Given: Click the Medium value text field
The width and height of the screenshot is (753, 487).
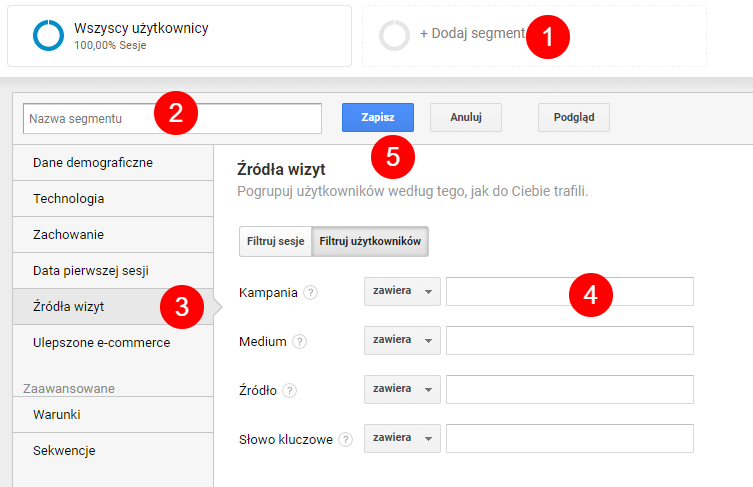Looking at the screenshot, I should pos(569,340).
